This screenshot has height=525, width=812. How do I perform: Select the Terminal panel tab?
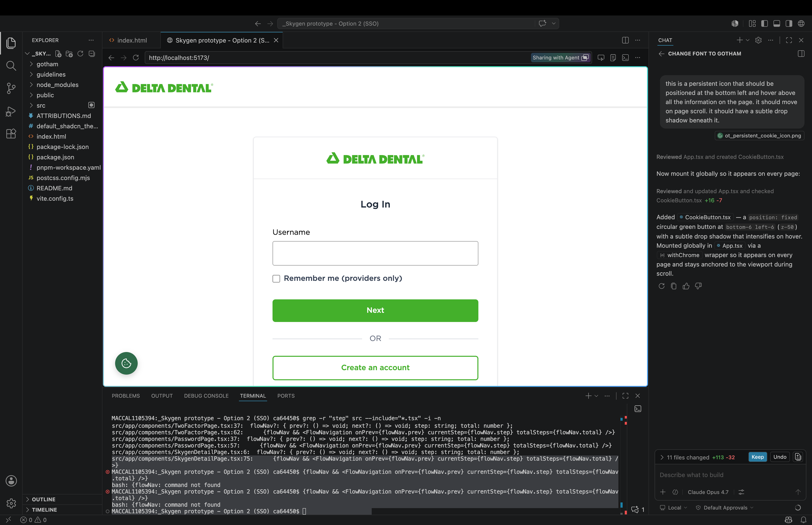tap(253, 396)
